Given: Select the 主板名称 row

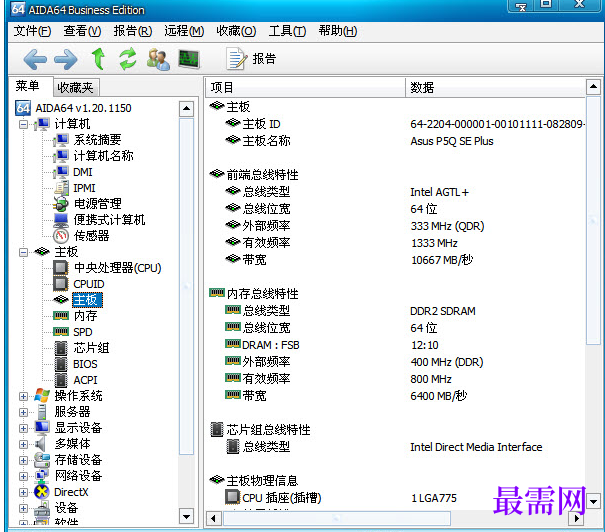Looking at the screenshot, I should click(x=396, y=141).
